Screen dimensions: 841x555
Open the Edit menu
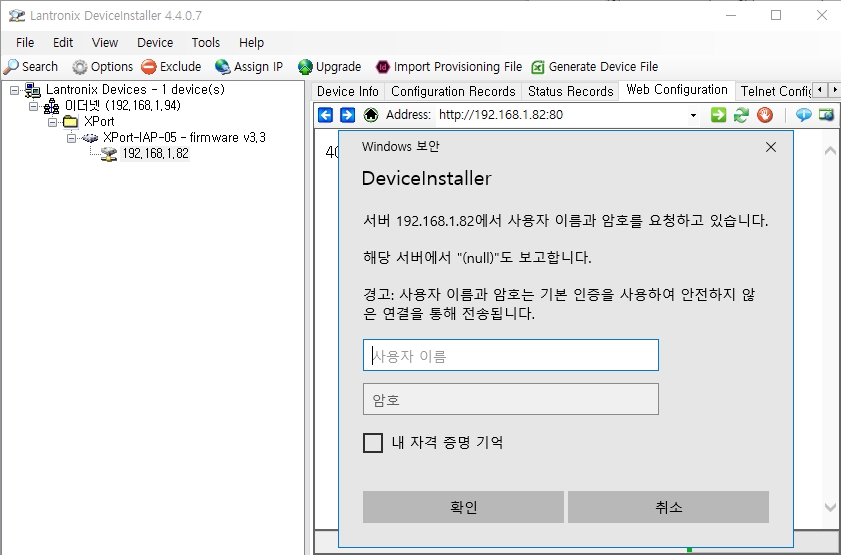click(63, 42)
